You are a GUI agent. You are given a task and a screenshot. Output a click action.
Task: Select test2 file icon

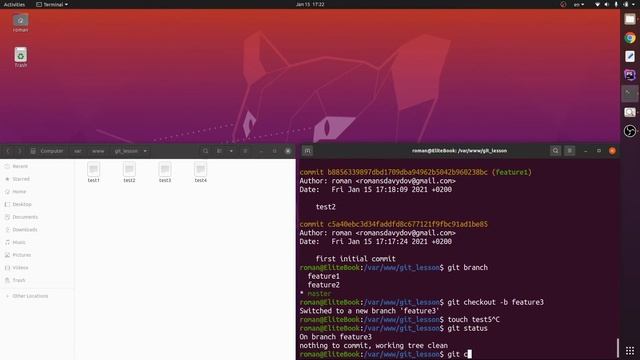tap(129, 172)
